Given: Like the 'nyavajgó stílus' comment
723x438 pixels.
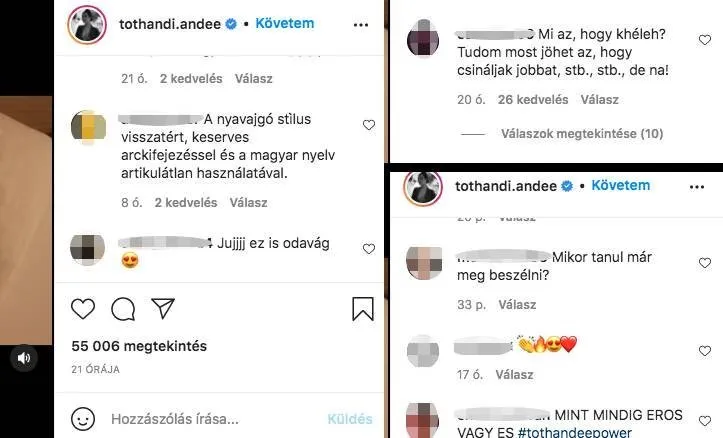Looking at the screenshot, I should coord(369,125).
